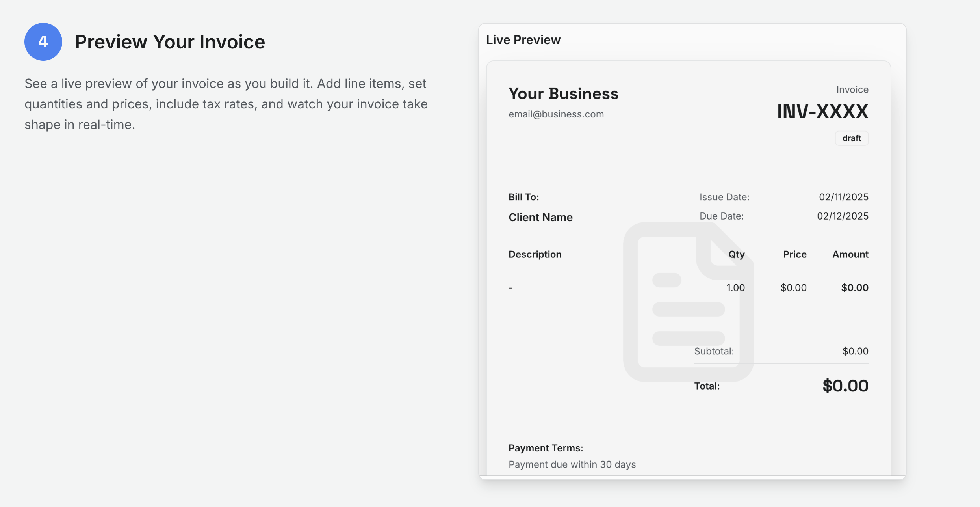This screenshot has width=980, height=507.
Task: Select the step 4 numbered badge
Action: point(43,41)
